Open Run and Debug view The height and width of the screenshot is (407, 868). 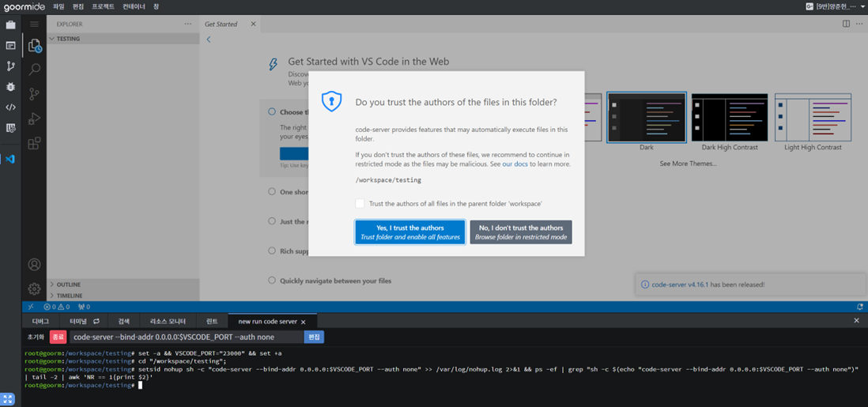click(x=34, y=119)
